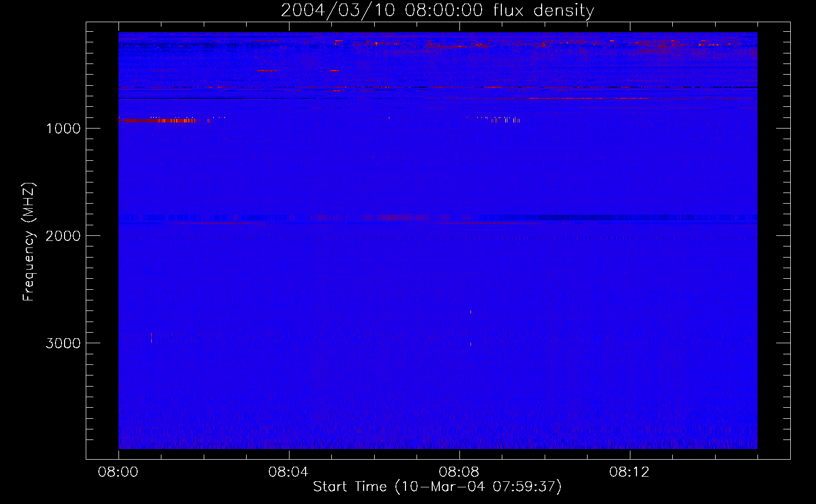Click the 2000 frequency tick label
The image size is (816, 504).
click(x=63, y=236)
